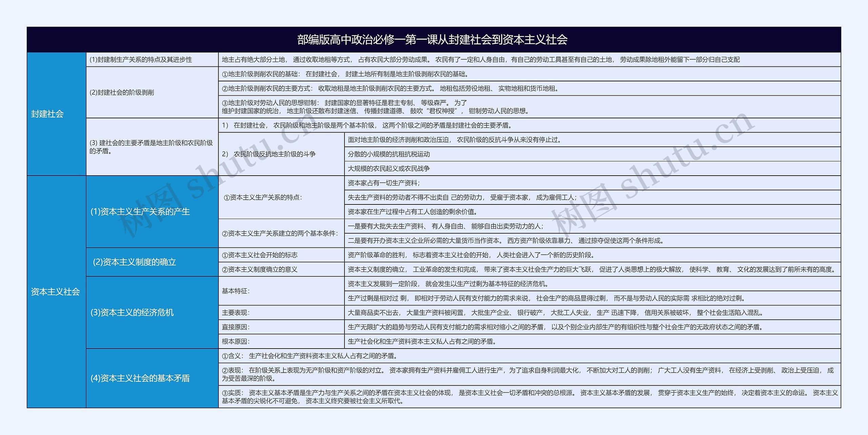Select the 大规模的农民起义或农民战争 row
This screenshot has width=868, height=435.
pos(593,169)
